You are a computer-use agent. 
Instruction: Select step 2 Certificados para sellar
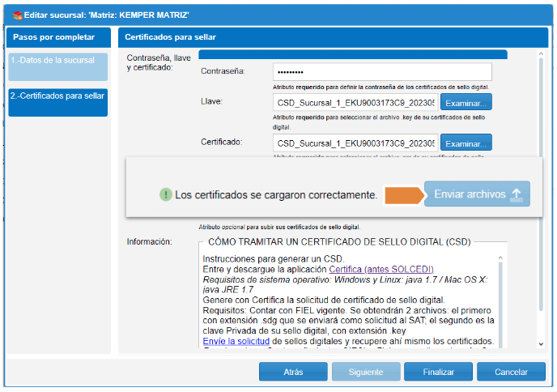tap(57, 102)
